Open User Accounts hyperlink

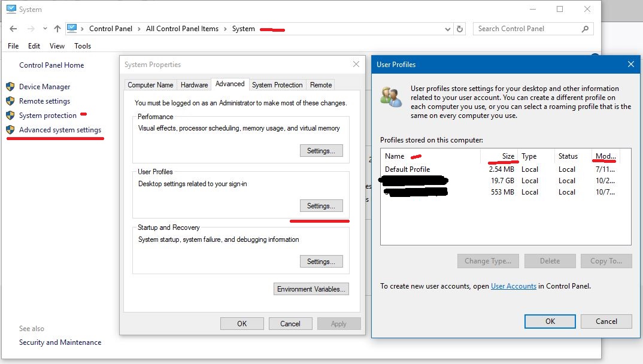(514, 286)
